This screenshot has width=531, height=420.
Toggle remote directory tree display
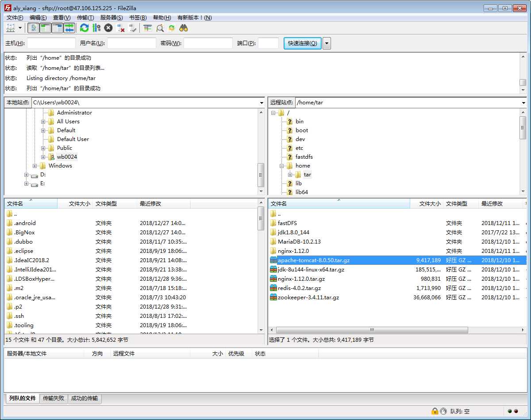[57, 28]
